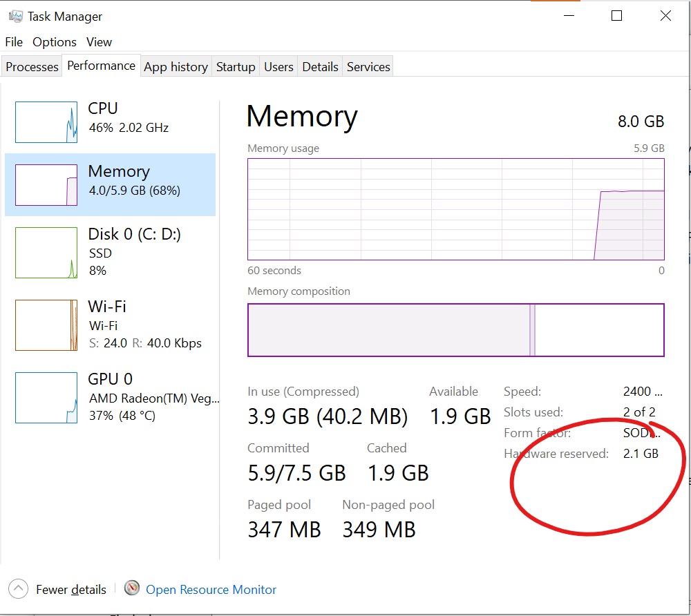Click the Memory mini graph in sidebar
691x616 pixels.
pos(46,185)
